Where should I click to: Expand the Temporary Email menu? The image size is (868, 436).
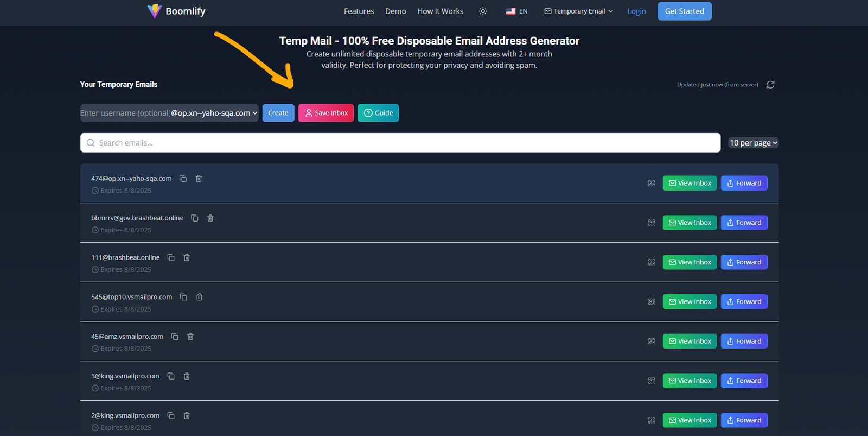[578, 11]
